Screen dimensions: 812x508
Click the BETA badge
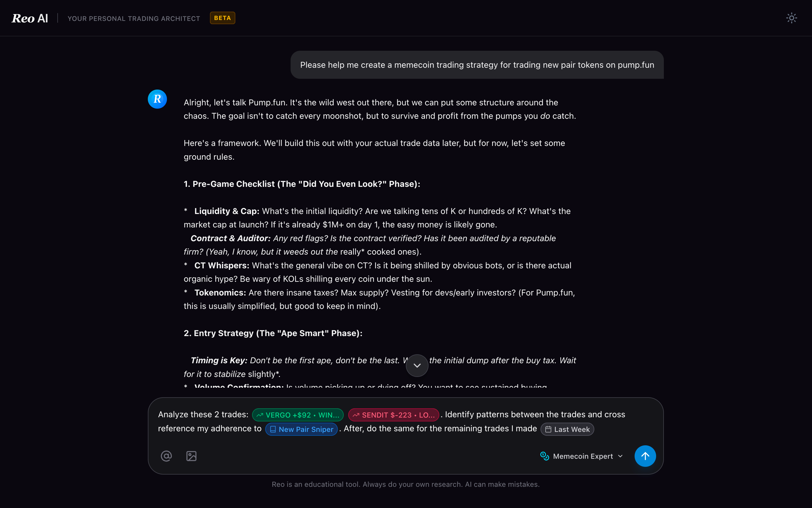pos(222,18)
